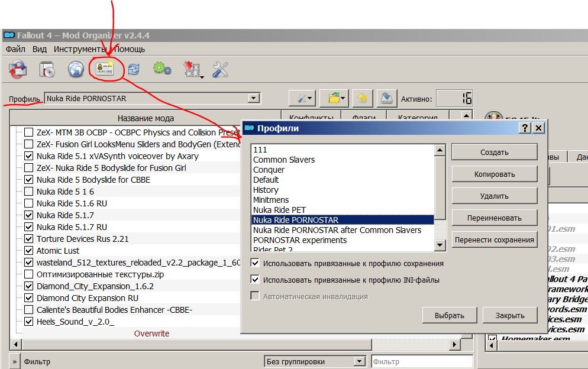Image resolution: width=588 pixels, height=369 pixels.
Task: Click the yellow Restore backup arrow icon
Action: 362,98
